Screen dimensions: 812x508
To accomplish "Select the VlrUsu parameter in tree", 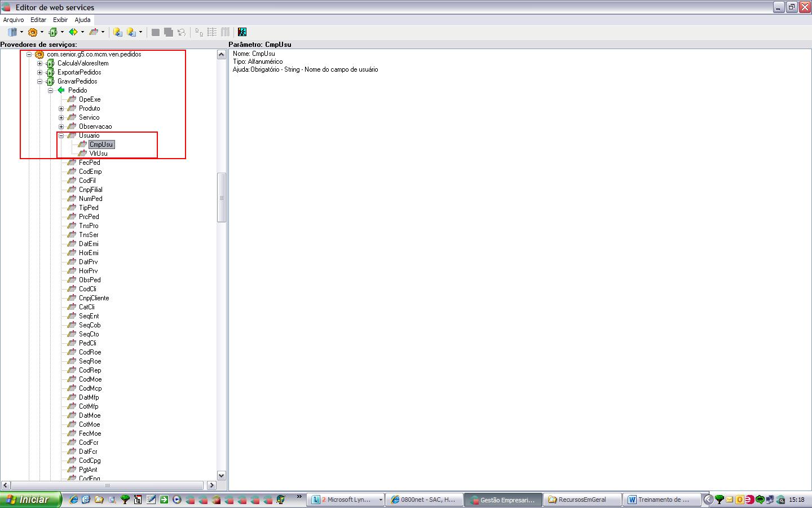I will click(x=98, y=154).
